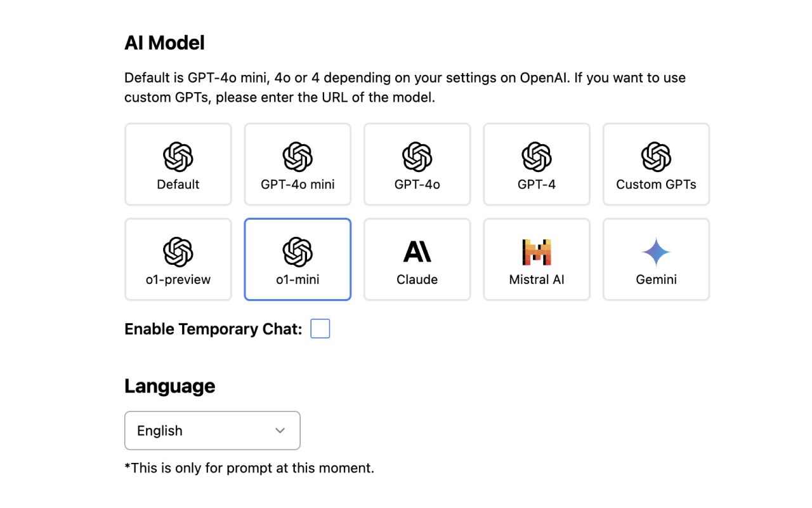Viewport: 812px width, 508px height.
Task: Select the Gemini sparkle icon
Action: coord(656,251)
